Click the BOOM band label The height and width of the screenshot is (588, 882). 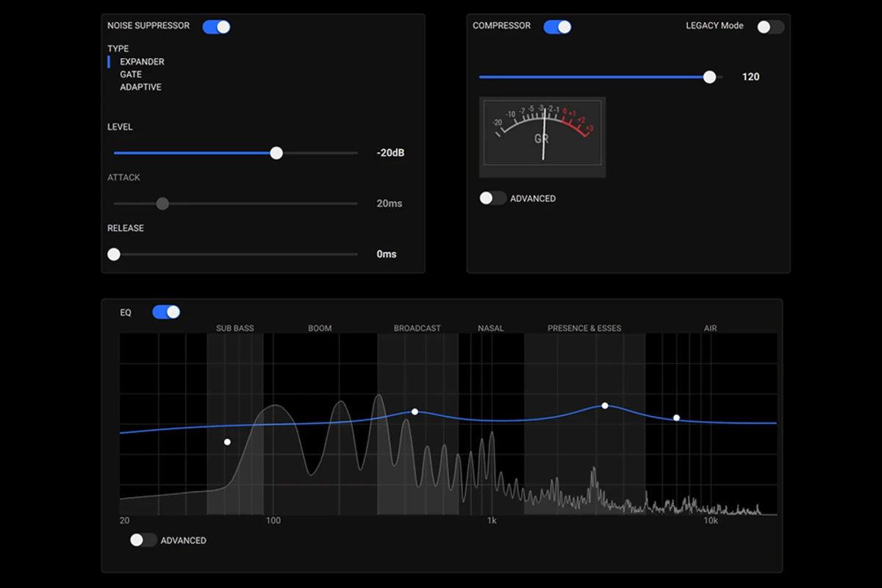(x=320, y=329)
